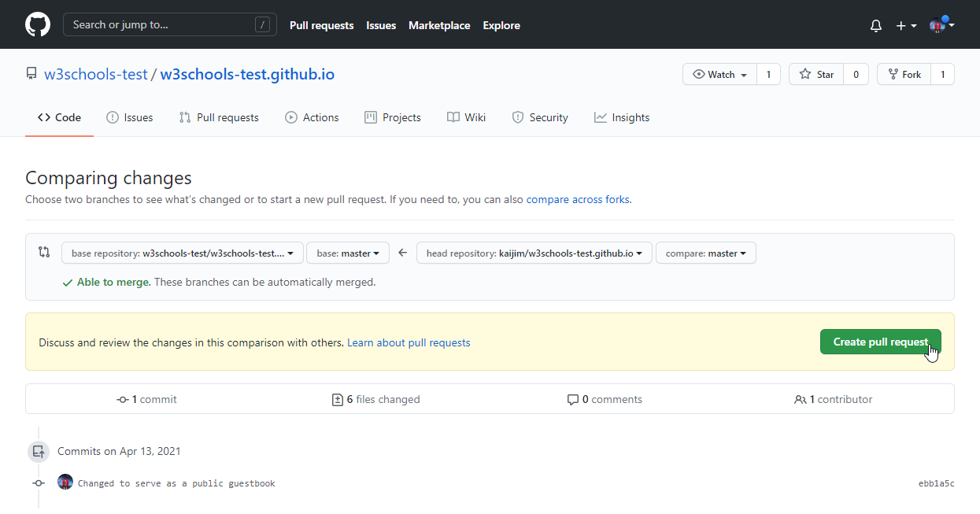Expand the base repository selector
This screenshot has width=980, height=514.
pos(182,253)
